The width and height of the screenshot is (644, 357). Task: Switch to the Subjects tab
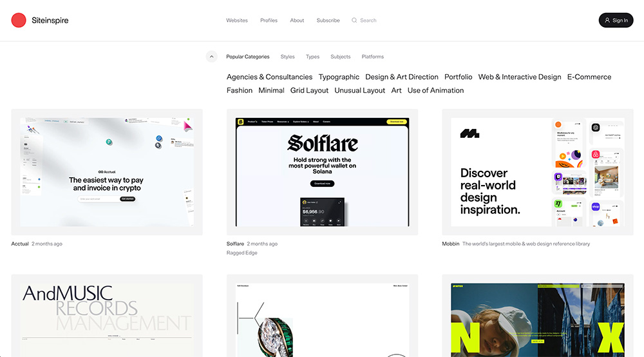click(341, 57)
